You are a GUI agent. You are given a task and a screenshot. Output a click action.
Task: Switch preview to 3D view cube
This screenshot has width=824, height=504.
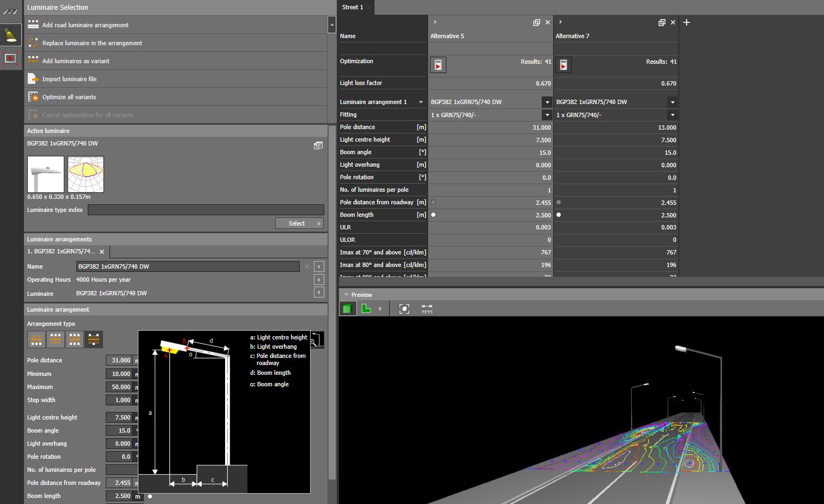[347, 309]
